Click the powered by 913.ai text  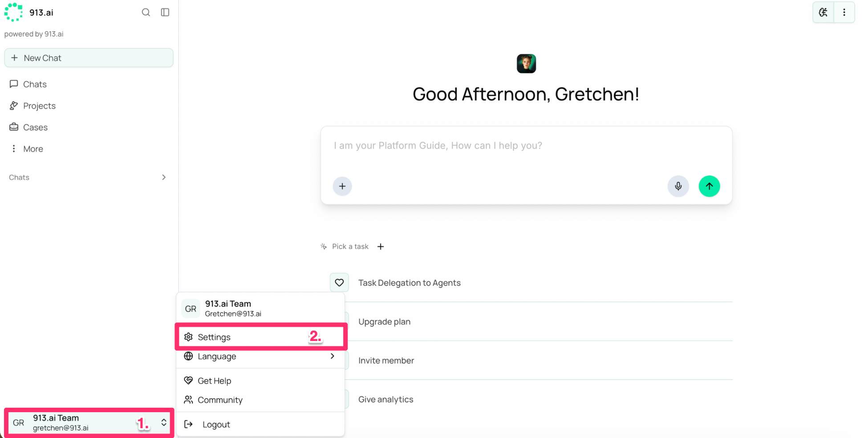pyautogui.click(x=34, y=34)
